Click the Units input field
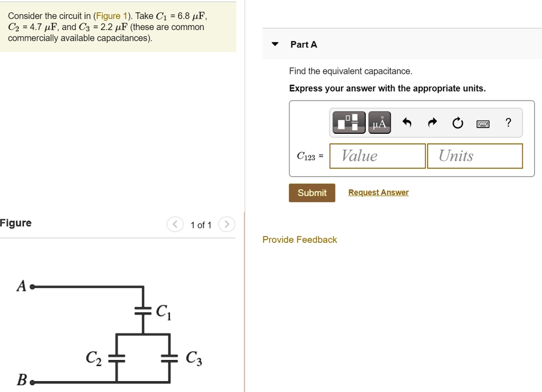This screenshot has width=542, height=392. click(x=474, y=156)
